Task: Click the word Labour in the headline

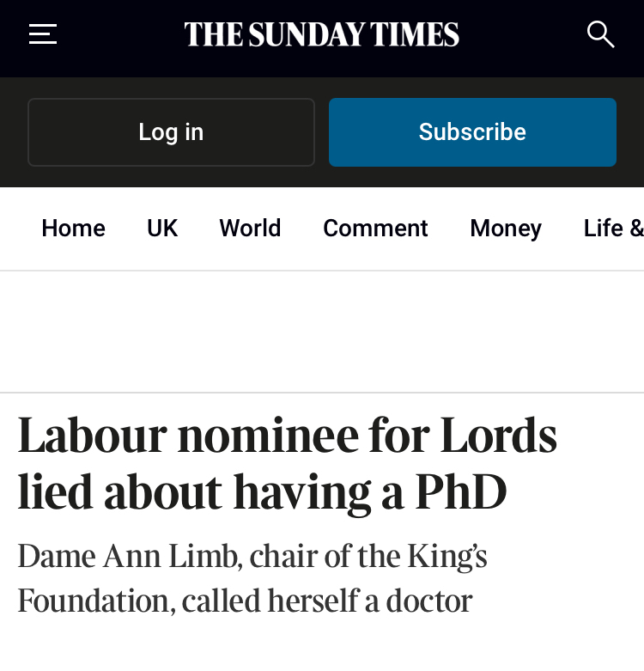Action: [x=91, y=435]
